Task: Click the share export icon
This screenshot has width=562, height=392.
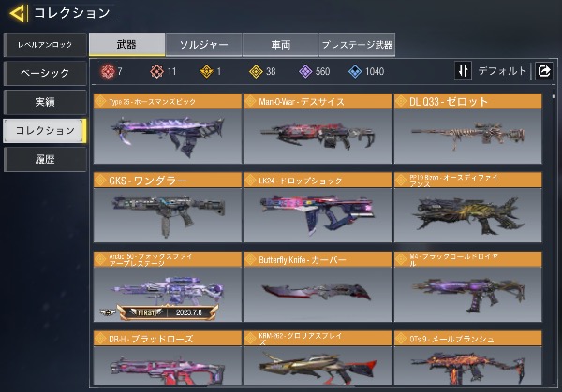Action: [x=543, y=70]
